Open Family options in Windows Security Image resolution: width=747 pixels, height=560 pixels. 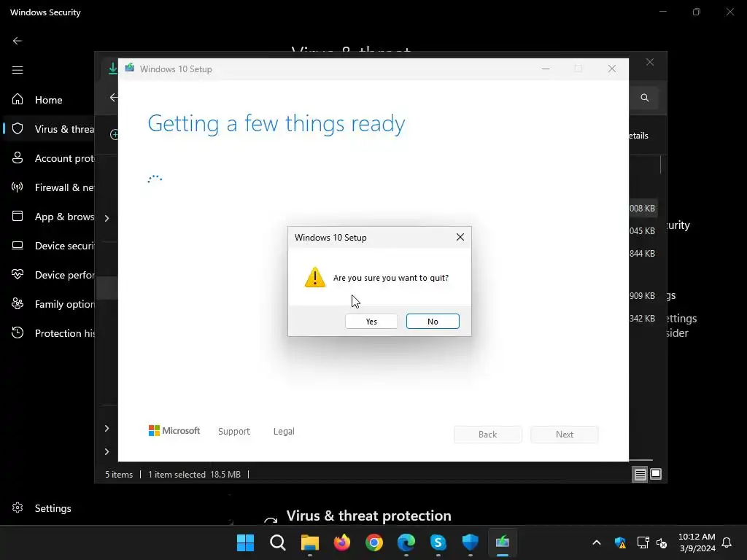pyautogui.click(x=49, y=304)
